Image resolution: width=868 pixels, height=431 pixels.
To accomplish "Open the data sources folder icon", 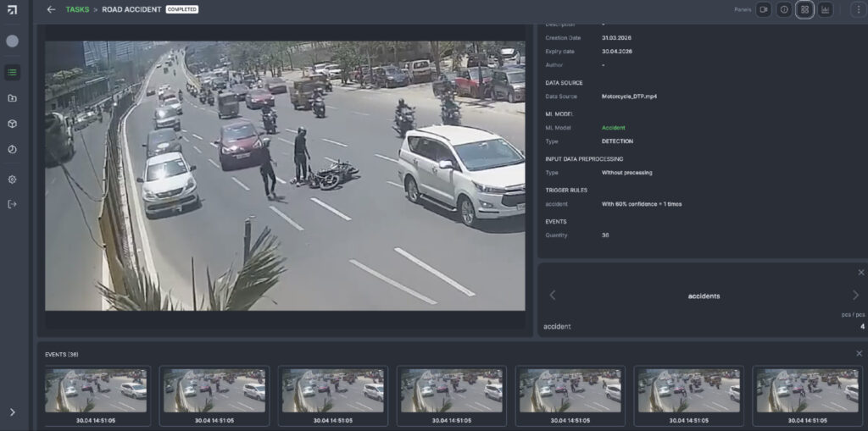I will pyautogui.click(x=12, y=98).
